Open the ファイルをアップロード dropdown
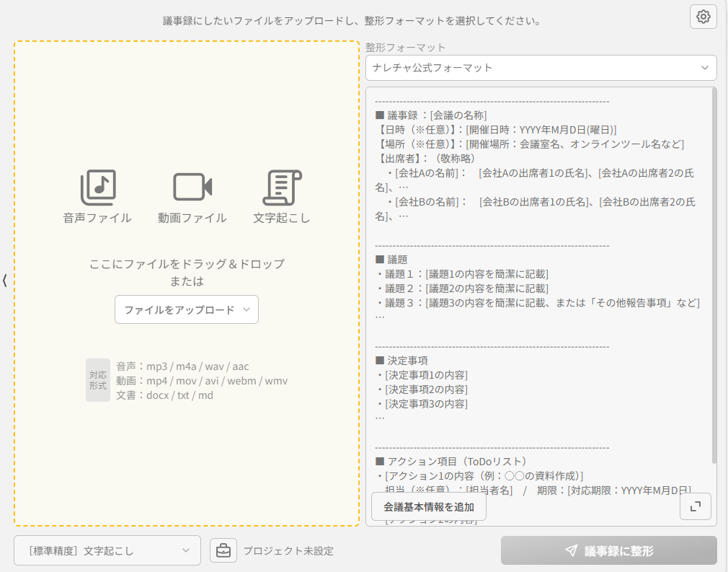This screenshot has height=572, width=728. [186, 309]
